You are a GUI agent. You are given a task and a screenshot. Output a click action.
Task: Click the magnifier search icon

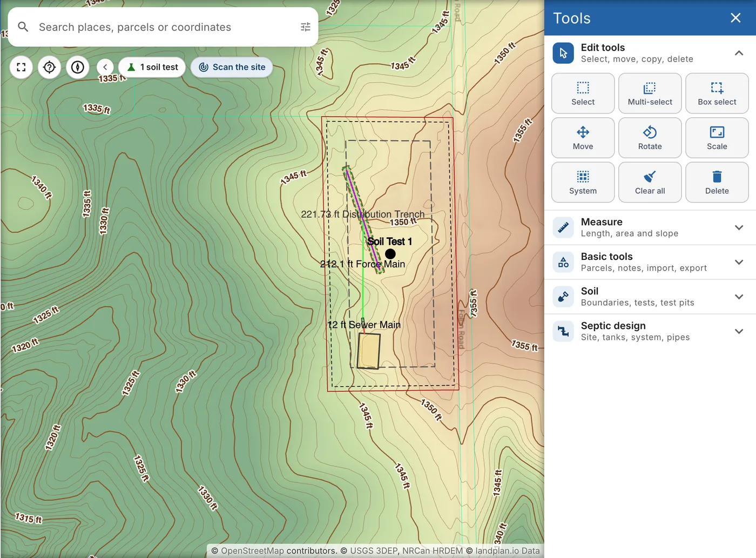click(x=23, y=27)
